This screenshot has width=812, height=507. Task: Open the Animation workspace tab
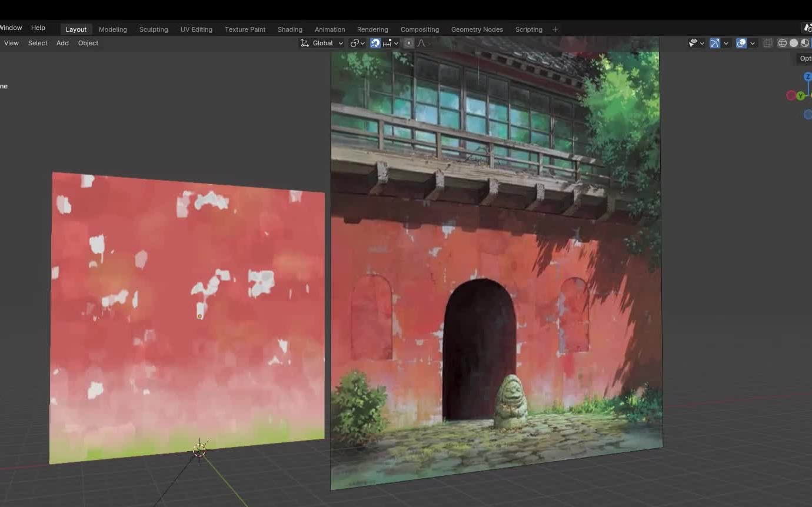[x=330, y=29]
